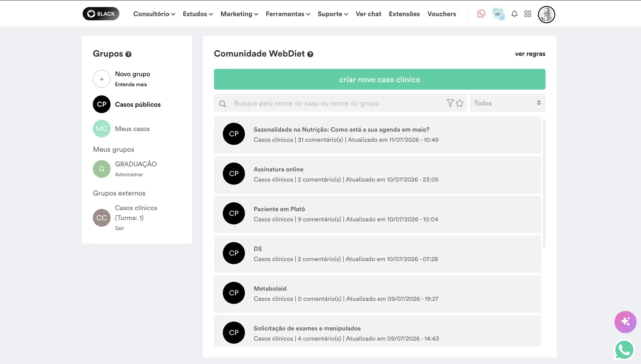The height and width of the screenshot is (364, 641).
Task: Click the CC avatar of Casos clínicos group
Action: (101, 218)
